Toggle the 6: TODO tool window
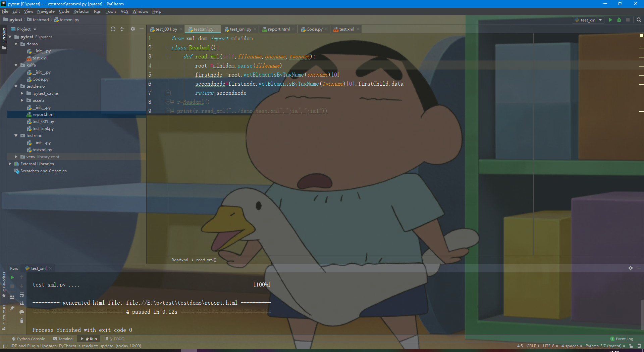The image size is (644, 352). coord(114,339)
